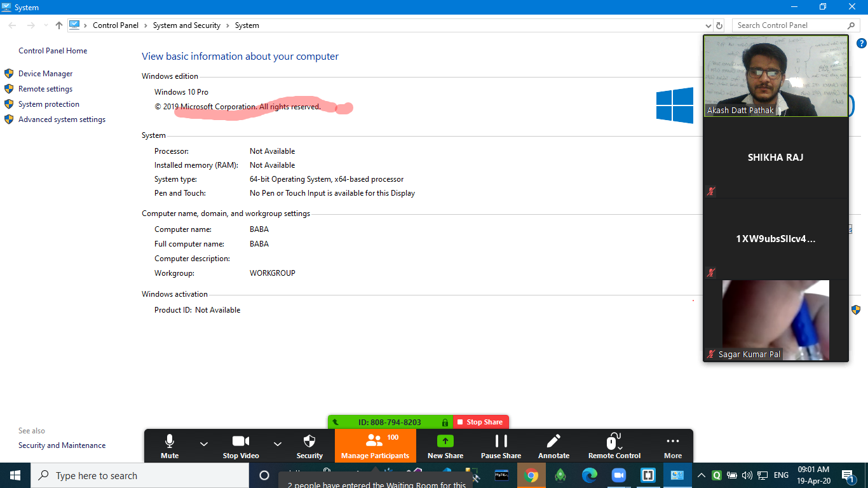
Task: Navigate to System and Security breadcrumb
Action: (186, 25)
